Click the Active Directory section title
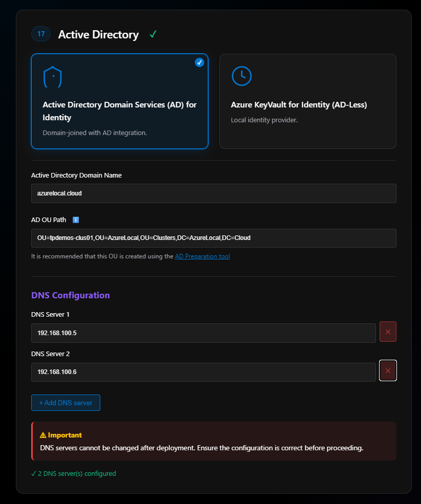Viewport: 421px width, 504px height. click(98, 34)
